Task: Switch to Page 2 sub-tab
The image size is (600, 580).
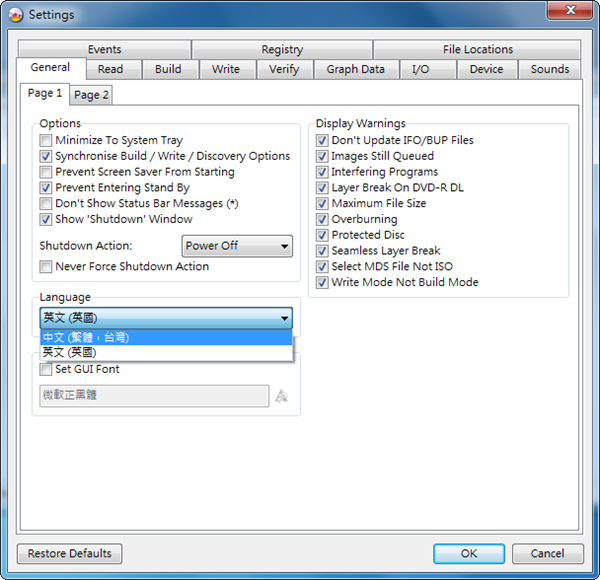Action: 91,95
